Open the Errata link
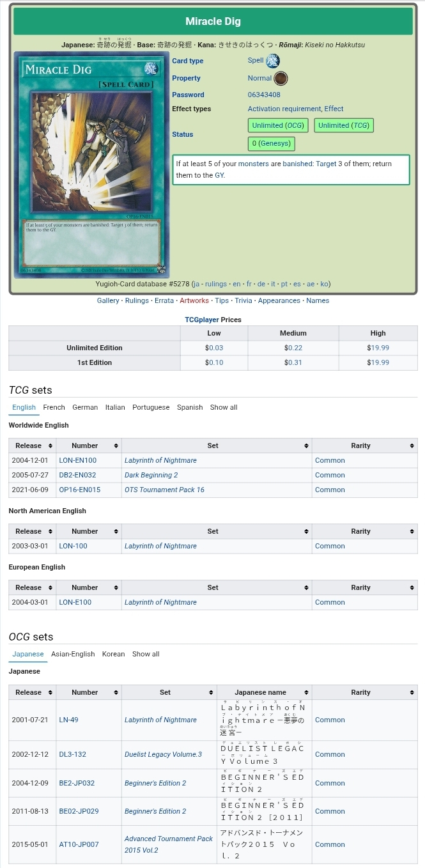 pos(164,300)
